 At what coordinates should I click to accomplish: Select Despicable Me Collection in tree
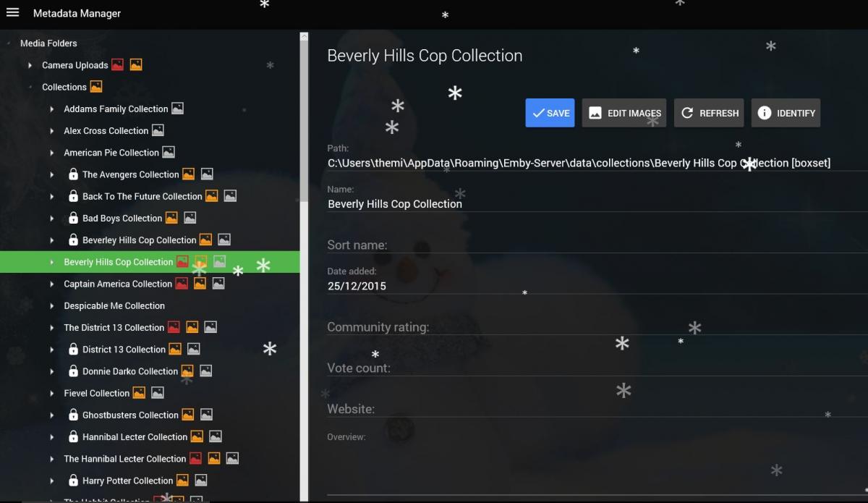click(x=114, y=305)
